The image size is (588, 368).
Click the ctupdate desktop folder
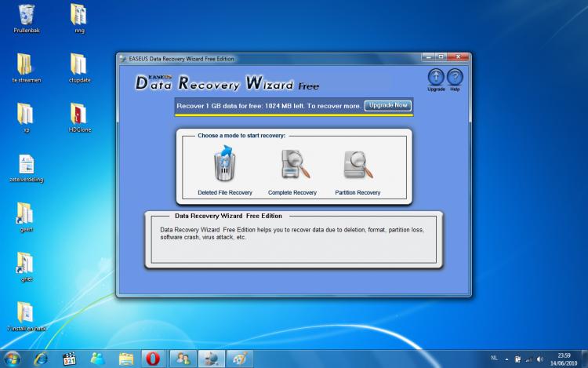point(78,64)
